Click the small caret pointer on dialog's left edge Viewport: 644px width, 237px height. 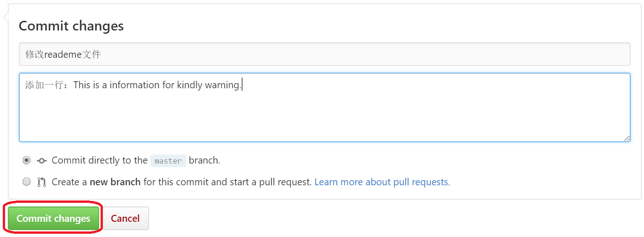(6, 18)
